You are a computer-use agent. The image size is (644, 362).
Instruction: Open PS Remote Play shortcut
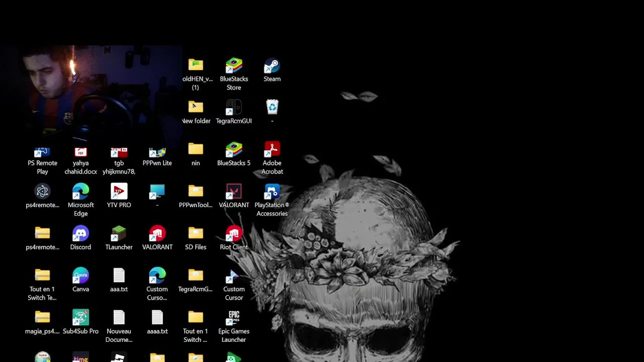coord(42,161)
